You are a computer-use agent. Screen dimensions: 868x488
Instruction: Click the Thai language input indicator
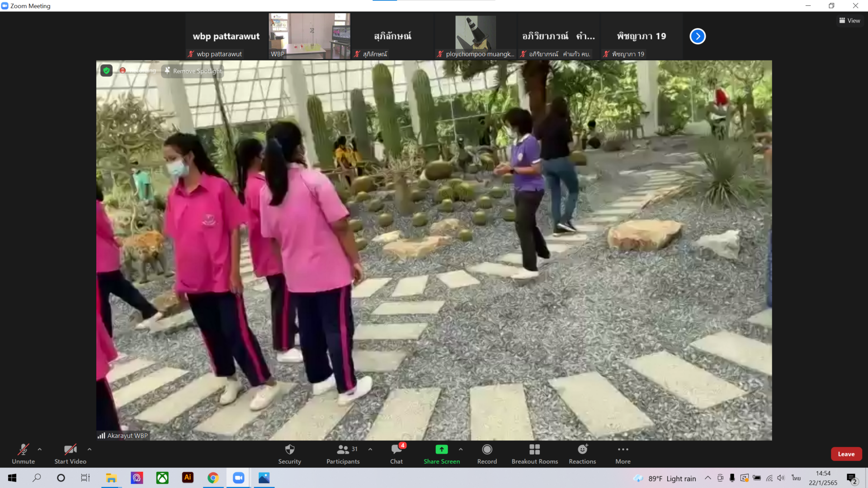(796, 478)
